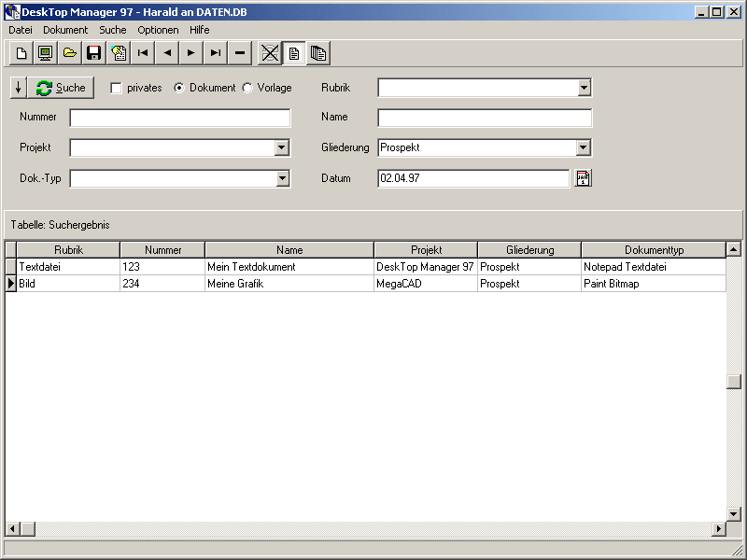Image resolution: width=747 pixels, height=560 pixels.
Task: Enable the privates checkbox
Action: tap(117, 88)
